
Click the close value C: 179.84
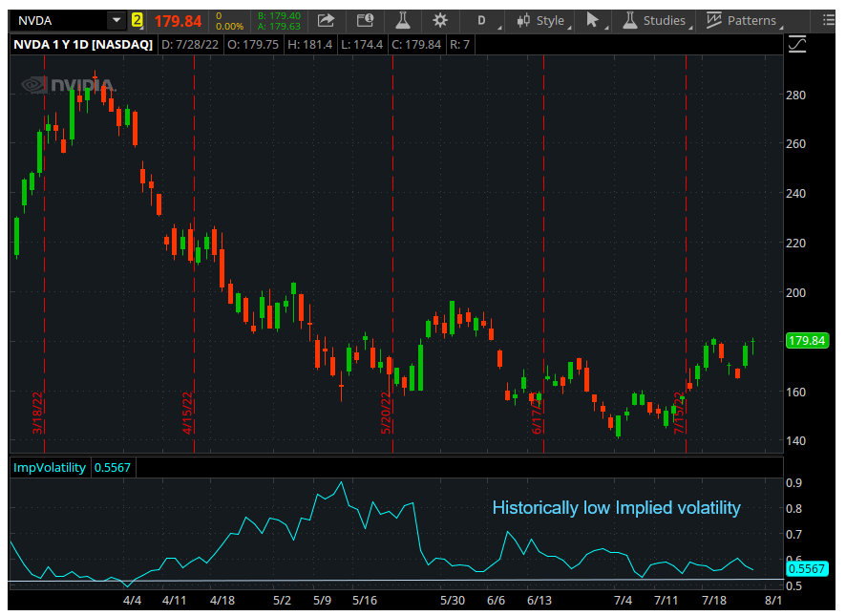(416, 44)
